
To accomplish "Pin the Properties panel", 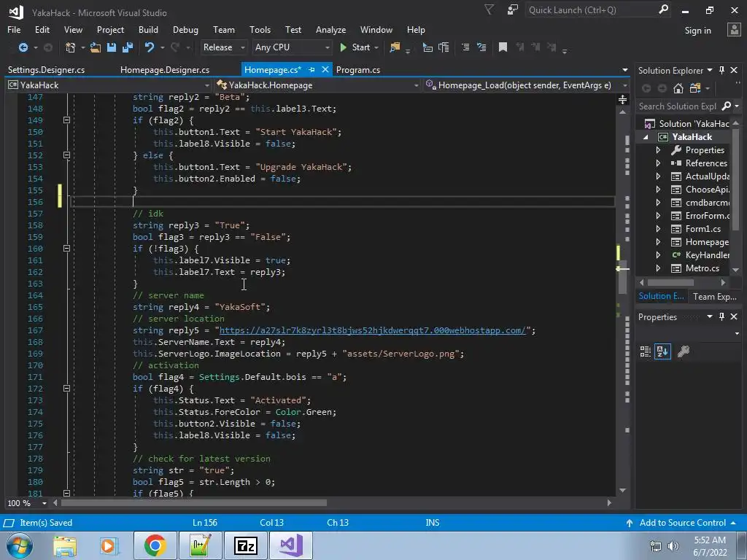I will pyautogui.click(x=721, y=316).
